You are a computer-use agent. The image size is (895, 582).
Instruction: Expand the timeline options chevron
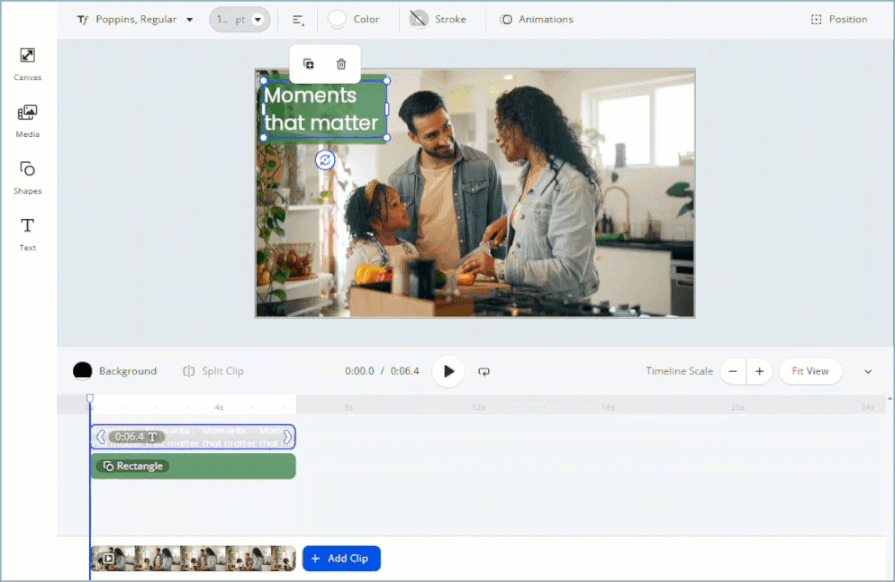pos(868,371)
